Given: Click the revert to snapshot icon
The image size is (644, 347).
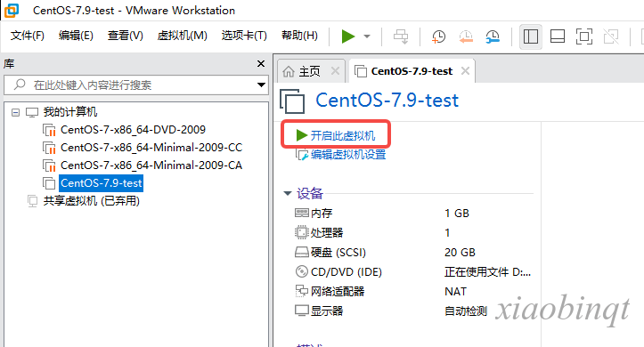Looking at the screenshot, I should click(x=465, y=36).
